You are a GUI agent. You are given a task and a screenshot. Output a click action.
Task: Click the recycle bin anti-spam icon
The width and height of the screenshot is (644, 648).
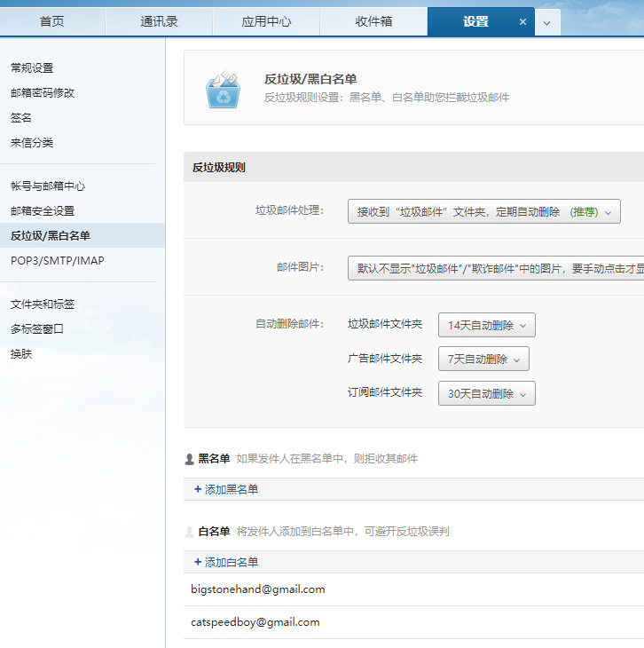click(223, 90)
